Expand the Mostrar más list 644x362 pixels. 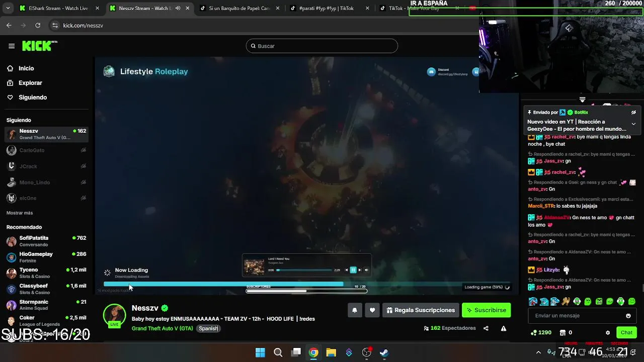[20, 213]
